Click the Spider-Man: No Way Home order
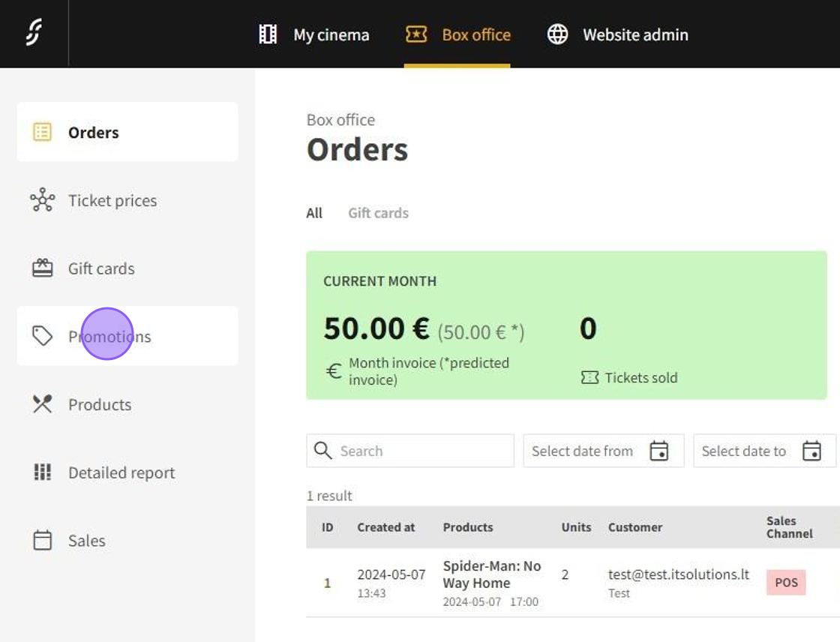The image size is (840, 642). [491, 574]
